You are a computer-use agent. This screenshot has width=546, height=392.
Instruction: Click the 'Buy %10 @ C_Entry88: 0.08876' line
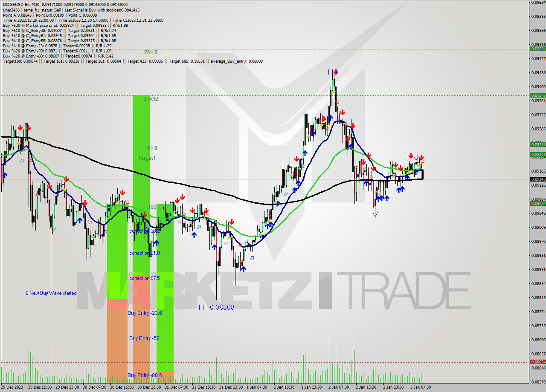click(59, 40)
